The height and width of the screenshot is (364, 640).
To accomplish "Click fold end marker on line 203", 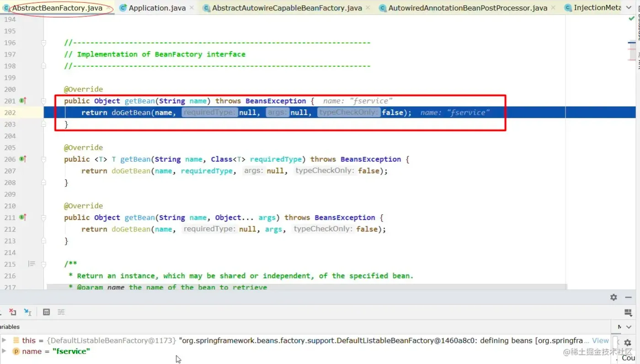I will pyautogui.click(x=43, y=124).
